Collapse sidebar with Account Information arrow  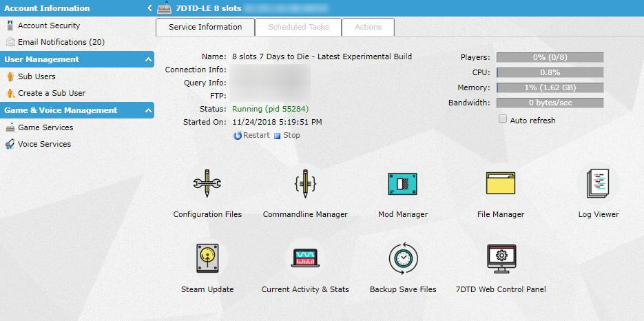coord(149,8)
